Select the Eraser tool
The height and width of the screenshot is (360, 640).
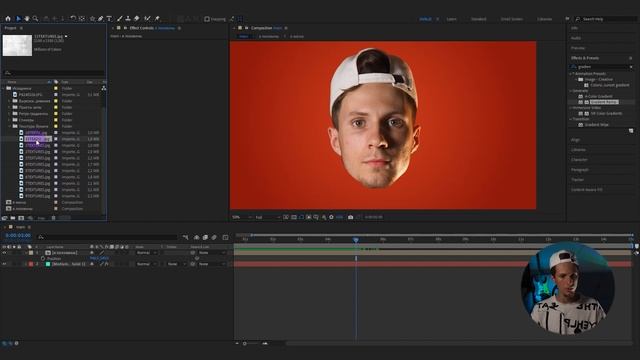click(x=137, y=19)
